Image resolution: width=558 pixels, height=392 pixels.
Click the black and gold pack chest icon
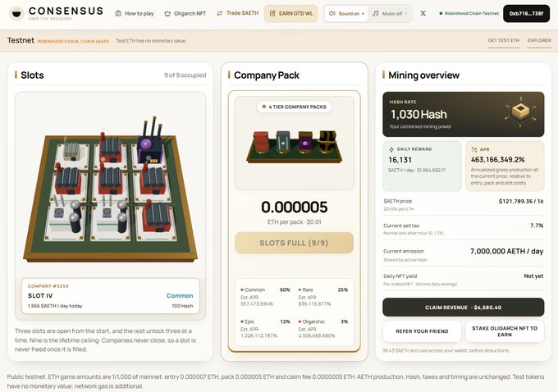coord(327,142)
